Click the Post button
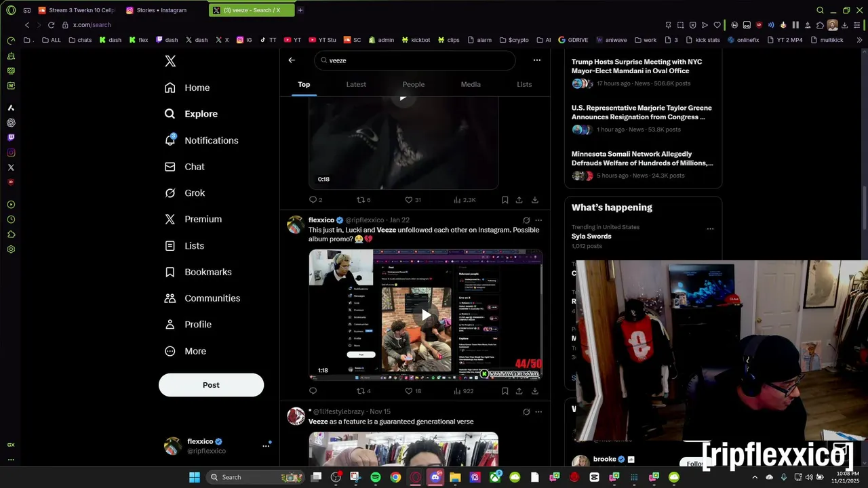The height and width of the screenshot is (488, 868). coord(211,385)
